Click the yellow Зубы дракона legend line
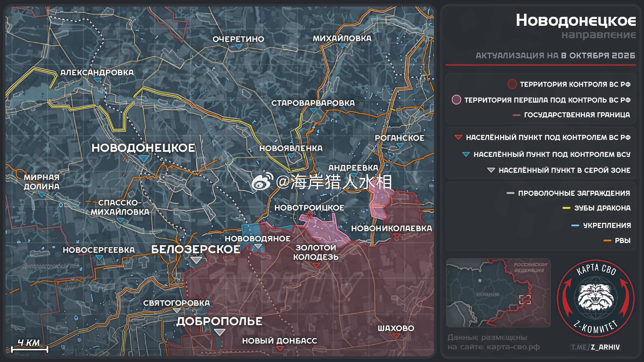 tap(567, 208)
